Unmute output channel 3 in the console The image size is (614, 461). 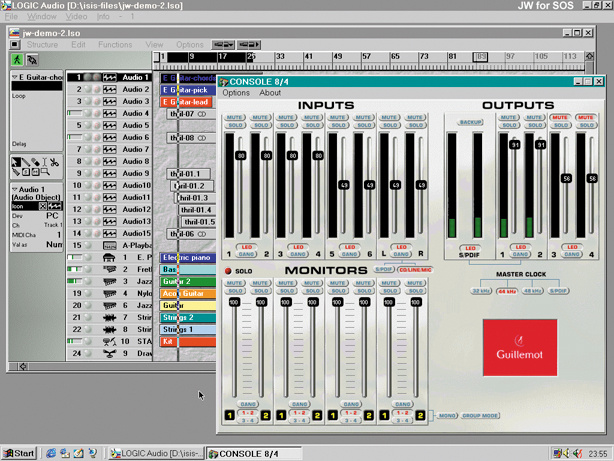coord(560,118)
